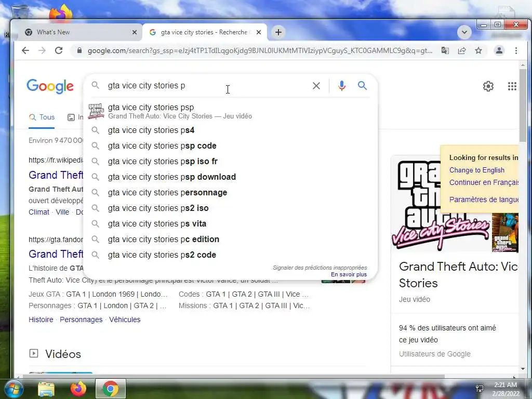Open the Histoire sitelink
532x399 pixels.
point(41,320)
